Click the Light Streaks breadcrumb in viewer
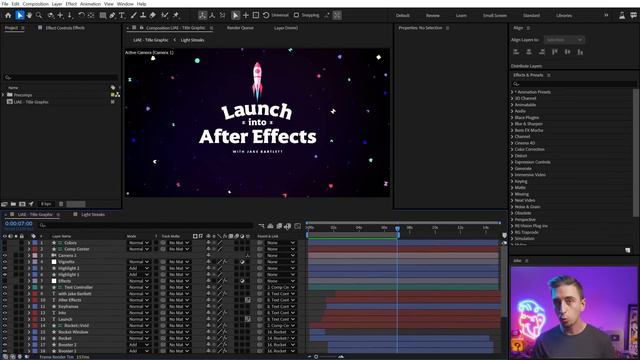640x360 pixels. pyautogui.click(x=192, y=40)
